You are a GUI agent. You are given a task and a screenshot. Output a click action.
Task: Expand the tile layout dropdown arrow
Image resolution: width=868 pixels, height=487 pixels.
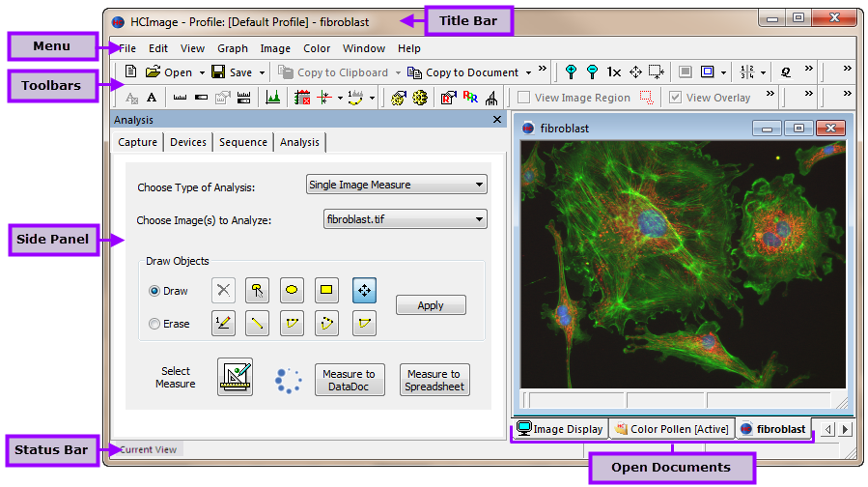tap(764, 72)
